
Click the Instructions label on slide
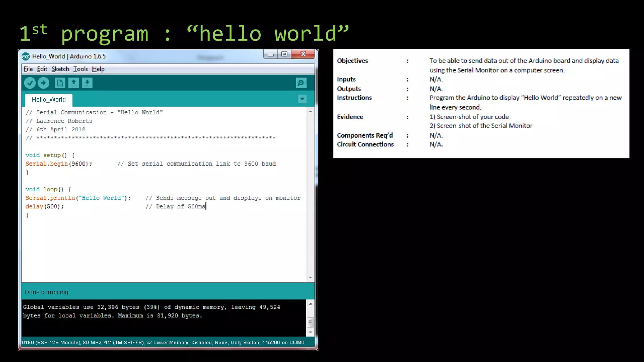[x=354, y=98]
